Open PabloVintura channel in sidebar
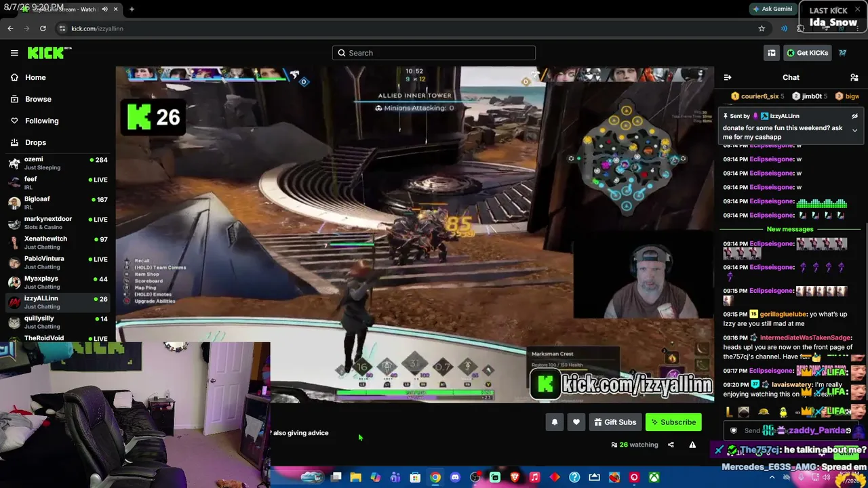Image resolution: width=868 pixels, height=488 pixels. [x=58, y=262]
